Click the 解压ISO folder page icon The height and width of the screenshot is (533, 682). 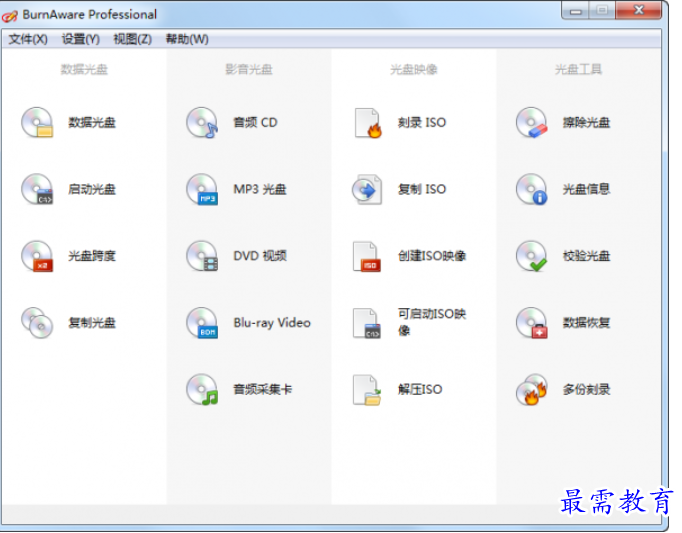click(x=367, y=390)
